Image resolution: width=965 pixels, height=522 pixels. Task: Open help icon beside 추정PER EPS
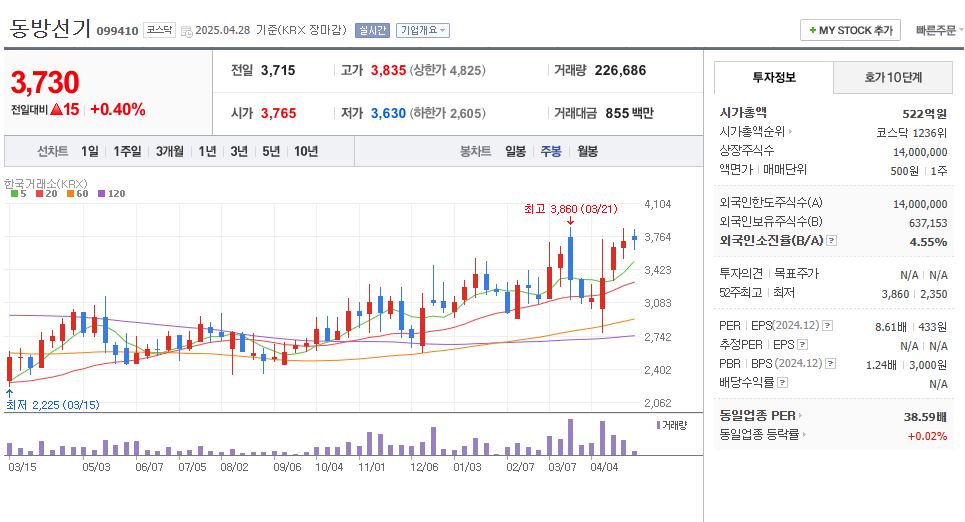pos(803,345)
